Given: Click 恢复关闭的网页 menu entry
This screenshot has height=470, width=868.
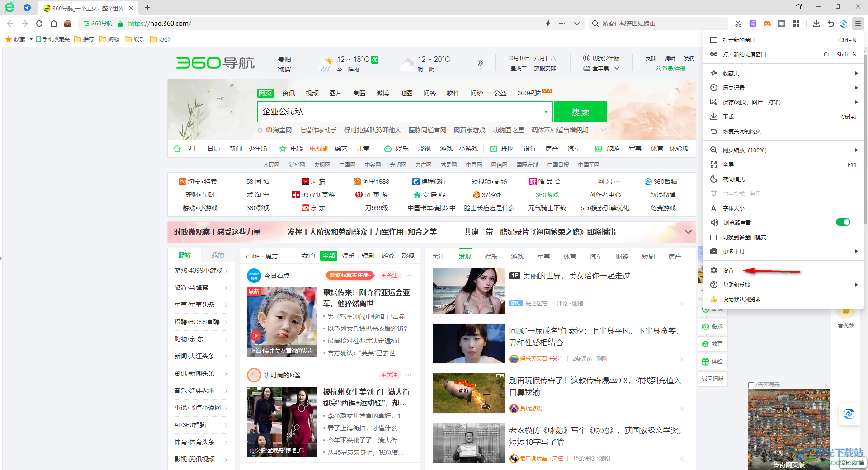Looking at the screenshot, I should 783,131.
